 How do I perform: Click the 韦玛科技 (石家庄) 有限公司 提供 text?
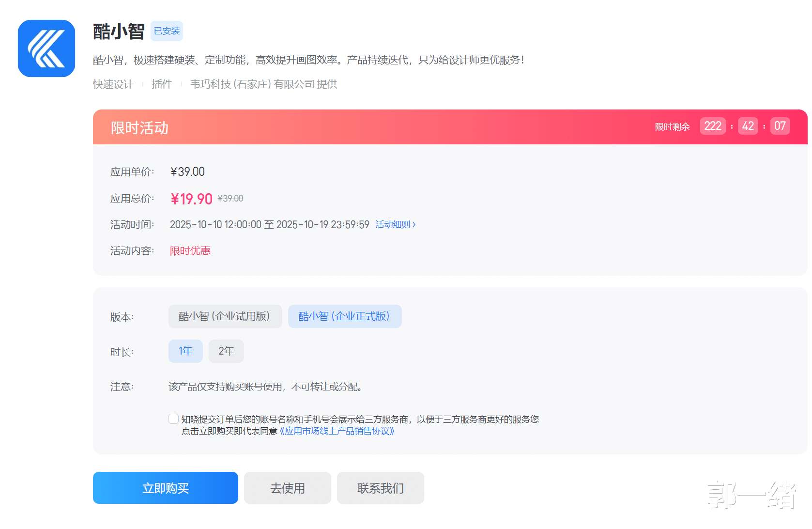264,84
